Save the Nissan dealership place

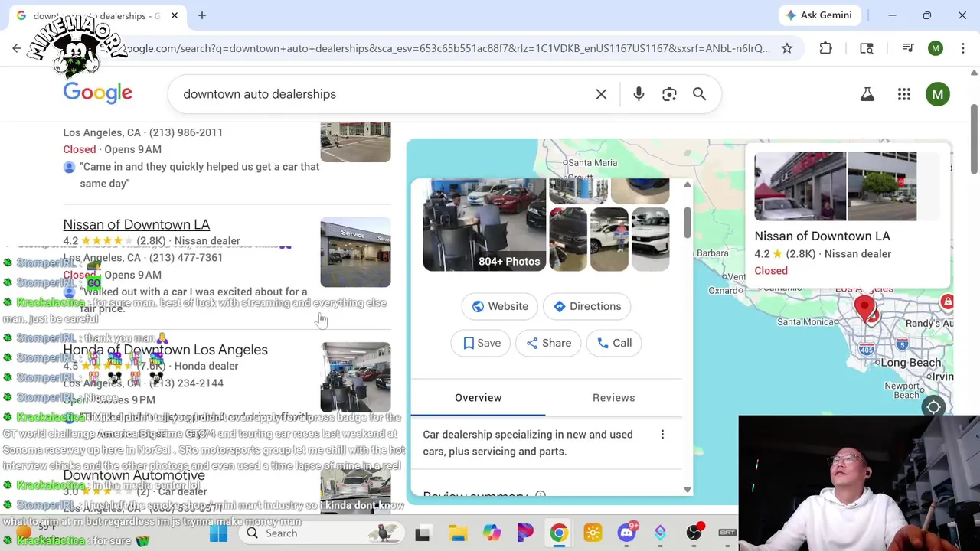click(481, 343)
